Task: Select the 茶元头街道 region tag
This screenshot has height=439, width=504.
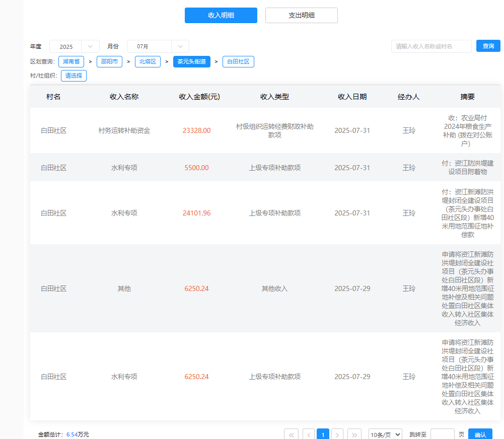Action: click(x=191, y=61)
